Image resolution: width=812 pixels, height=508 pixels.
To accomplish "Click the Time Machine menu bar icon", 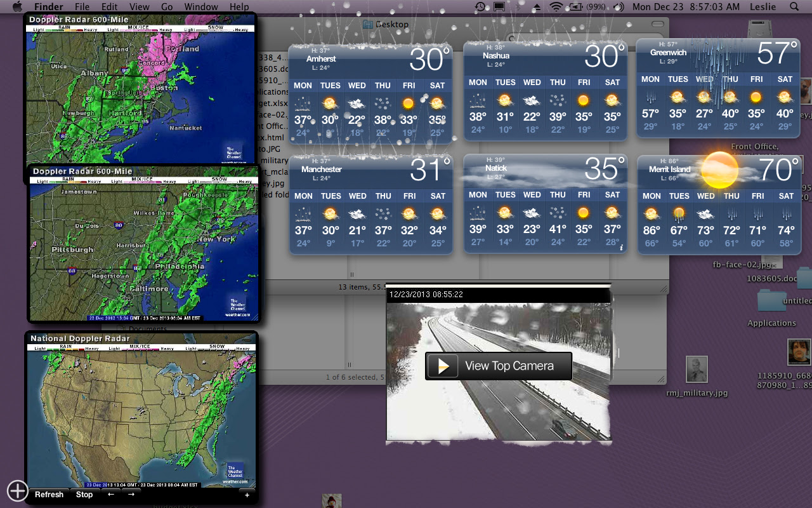I will coord(480,7).
